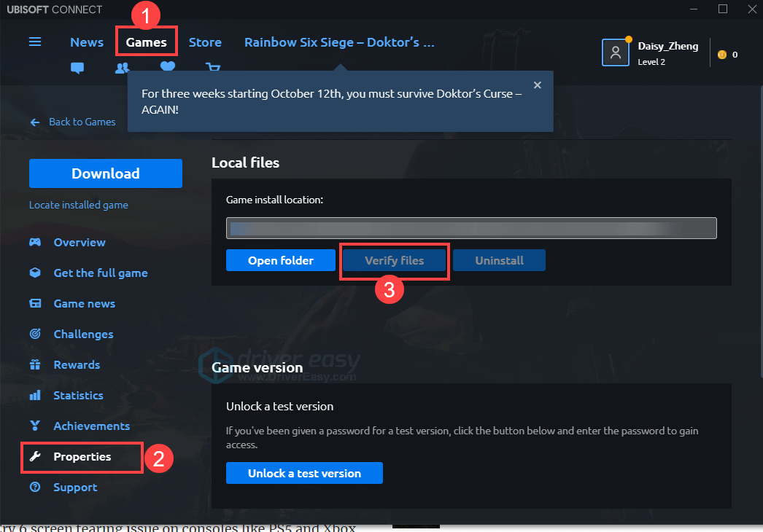This screenshot has width=763, height=532.
Task: Click the Overview gamepad icon
Action: tap(35, 242)
